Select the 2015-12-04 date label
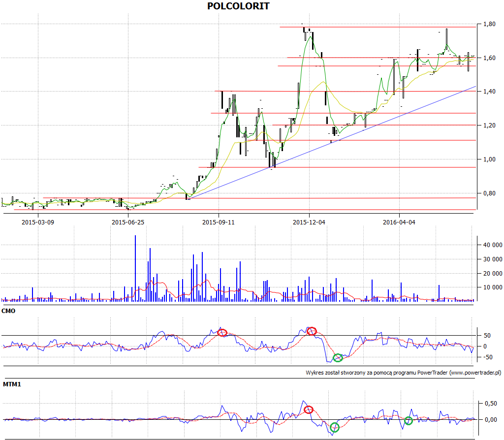504x440 pixels. pos(309,222)
